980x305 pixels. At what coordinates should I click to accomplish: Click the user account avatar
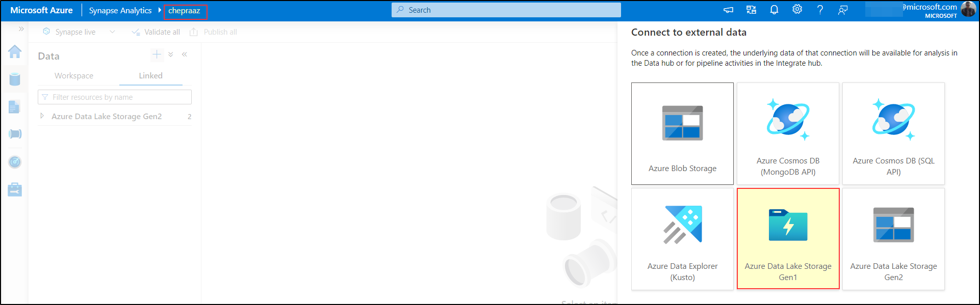[968, 10]
